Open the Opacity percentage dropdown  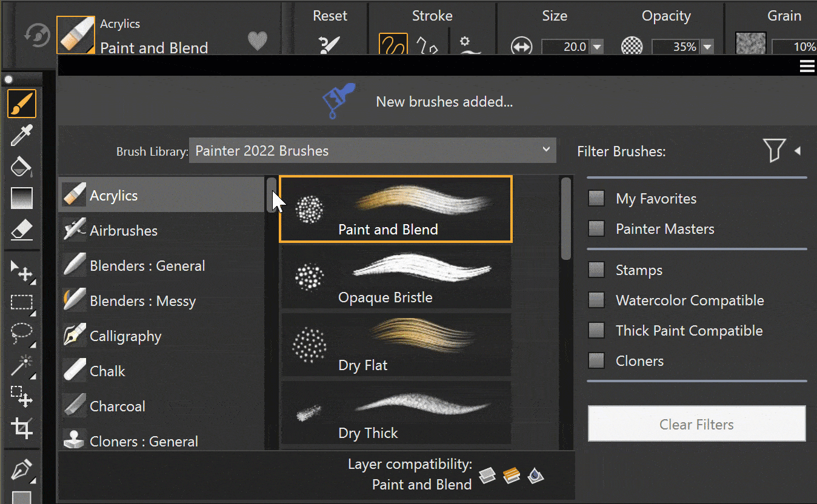707,46
